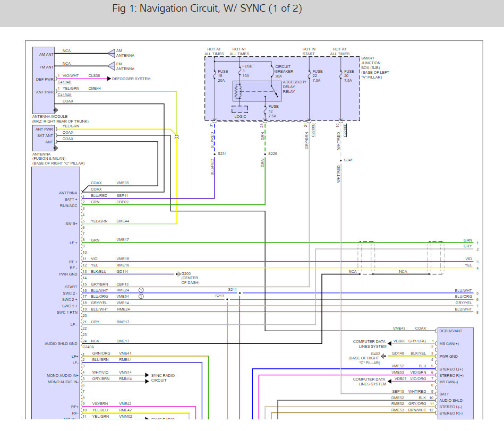
Task: Click the G402 ground symbol
Action: (383, 356)
